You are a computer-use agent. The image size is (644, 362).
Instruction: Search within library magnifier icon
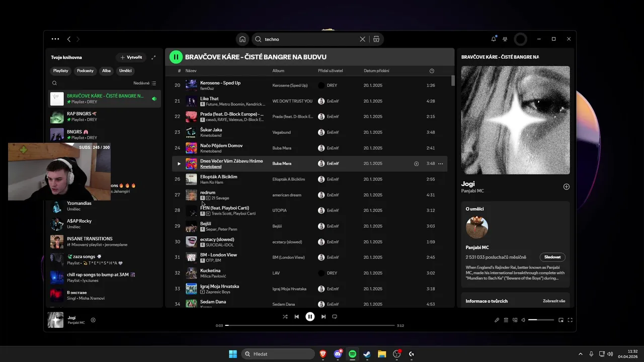[54, 83]
